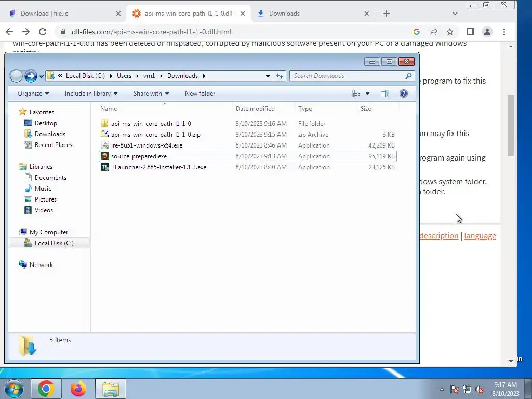Viewport: 532px width, 399px height.
Task: Click Users in the address breadcrumb
Action: 124,76
